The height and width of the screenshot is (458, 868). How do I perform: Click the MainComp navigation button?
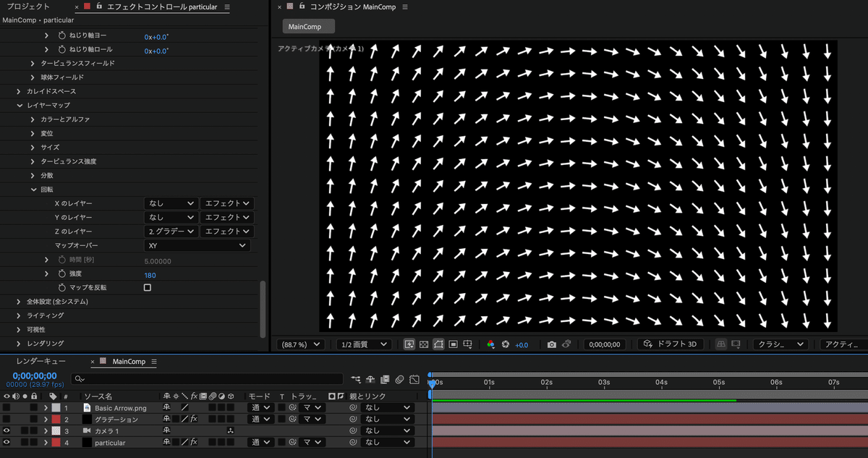(307, 26)
